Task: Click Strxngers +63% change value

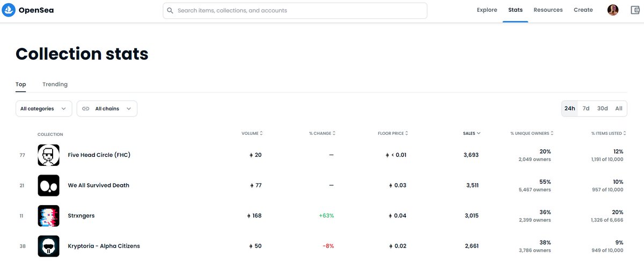Action: coord(326,216)
